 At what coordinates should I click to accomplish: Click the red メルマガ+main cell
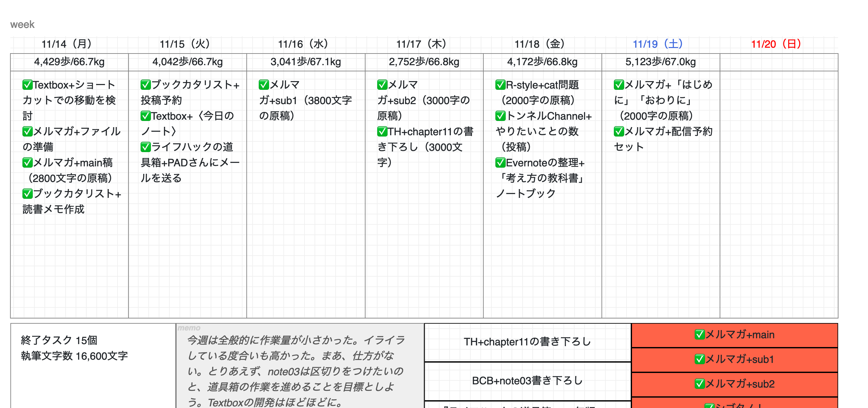735,335
